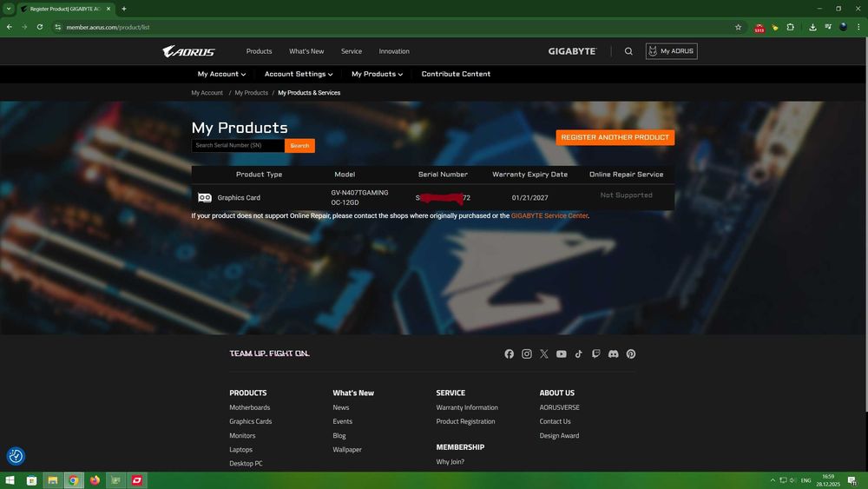Image resolution: width=868 pixels, height=489 pixels.
Task: Open the Discord social icon
Action: (x=614, y=354)
